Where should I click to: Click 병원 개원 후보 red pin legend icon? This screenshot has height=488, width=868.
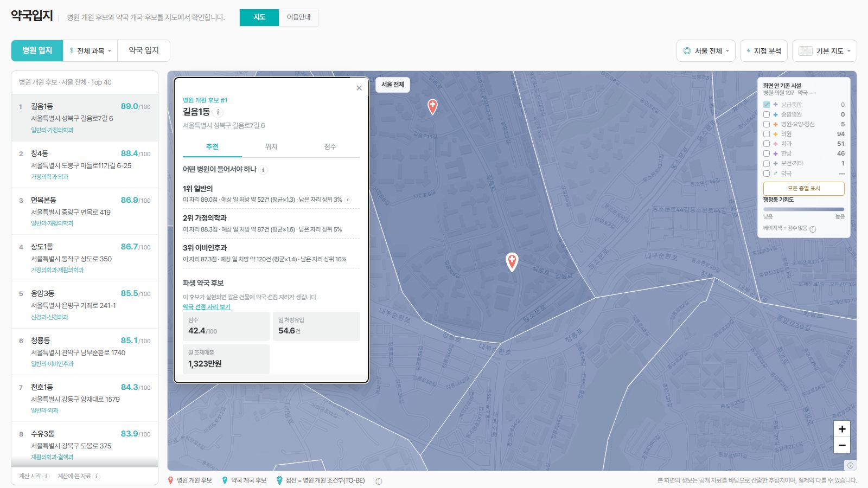(171, 480)
